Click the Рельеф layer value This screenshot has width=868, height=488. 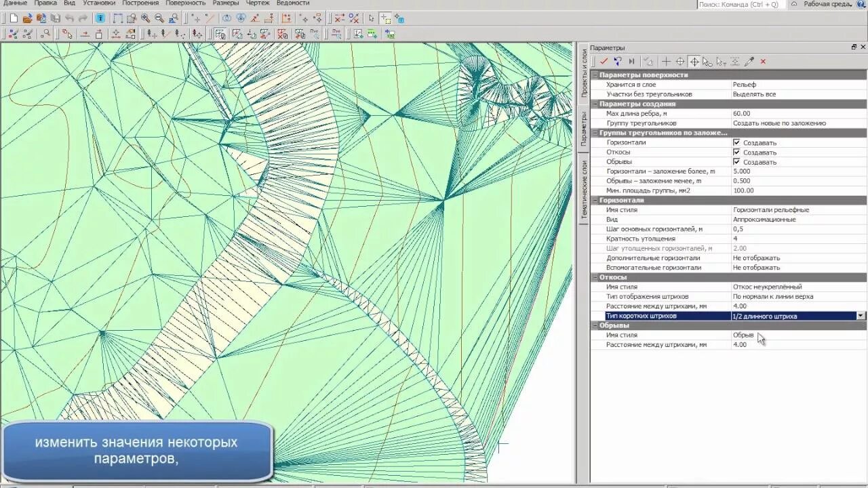pyautogui.click(x=744, y=85)
